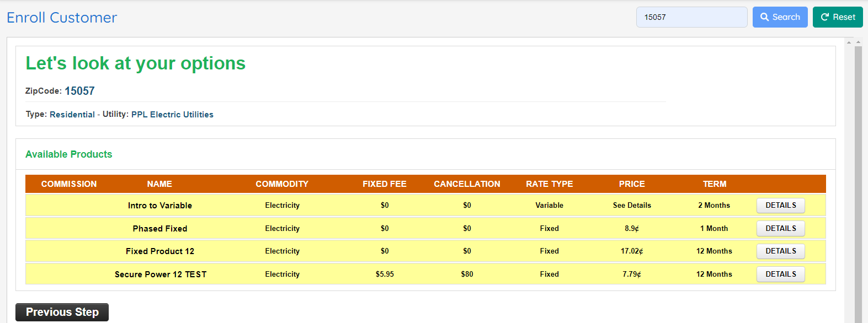Select the Phased Fixed product name
The height and width of the screenshot is (323, 868).
point(160,229)
